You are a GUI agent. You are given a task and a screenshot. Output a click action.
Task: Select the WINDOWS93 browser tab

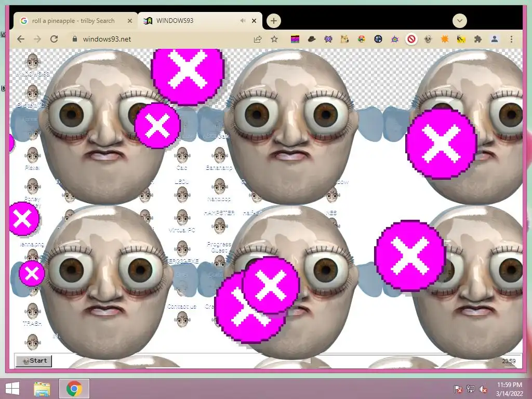[x=200, y=21]
